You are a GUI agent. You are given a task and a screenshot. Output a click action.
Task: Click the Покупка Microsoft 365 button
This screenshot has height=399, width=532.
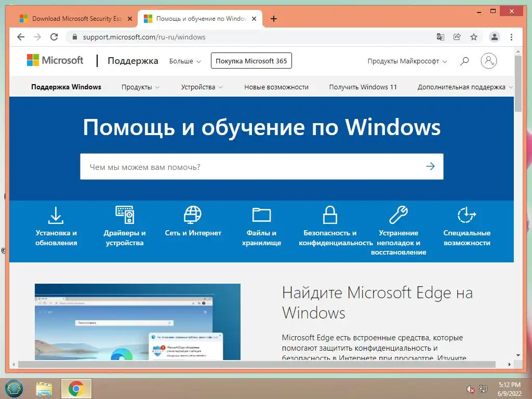pyautogui.click(x=251, y=61)
